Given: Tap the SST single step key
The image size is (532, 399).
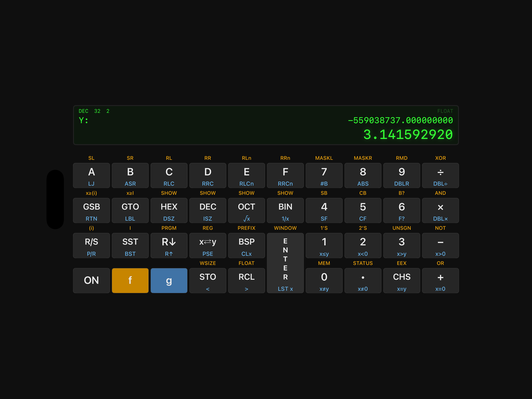Looking at the screenshot, I should pos(130,245).
